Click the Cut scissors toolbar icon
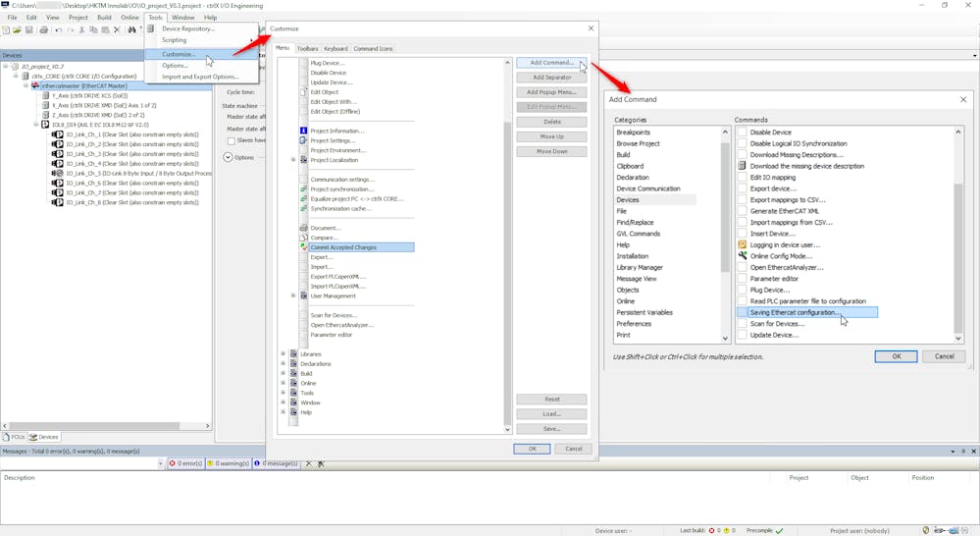The height and width of the screenshot is (536, 980). pyautogui.click(x=81, y=30)
